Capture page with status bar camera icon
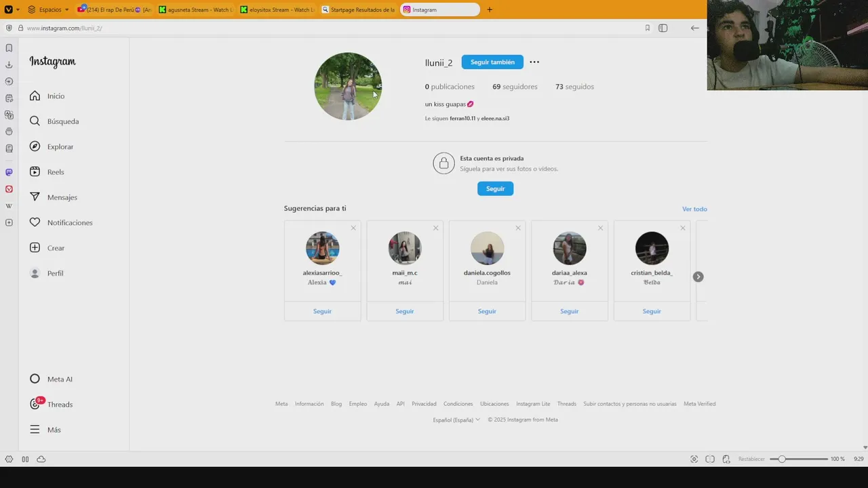The width and height of the screenshot is (868, 488). coord(694,459)
